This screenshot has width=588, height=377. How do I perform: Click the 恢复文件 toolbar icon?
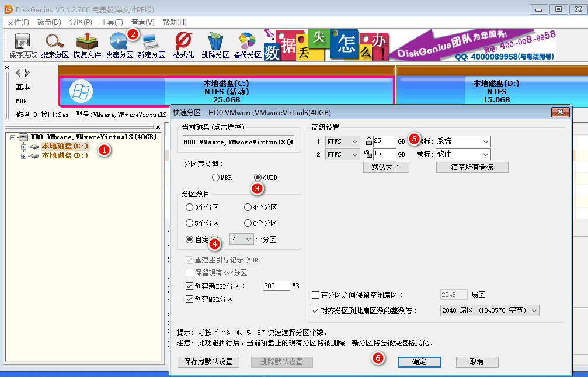[x=86, y=44]
